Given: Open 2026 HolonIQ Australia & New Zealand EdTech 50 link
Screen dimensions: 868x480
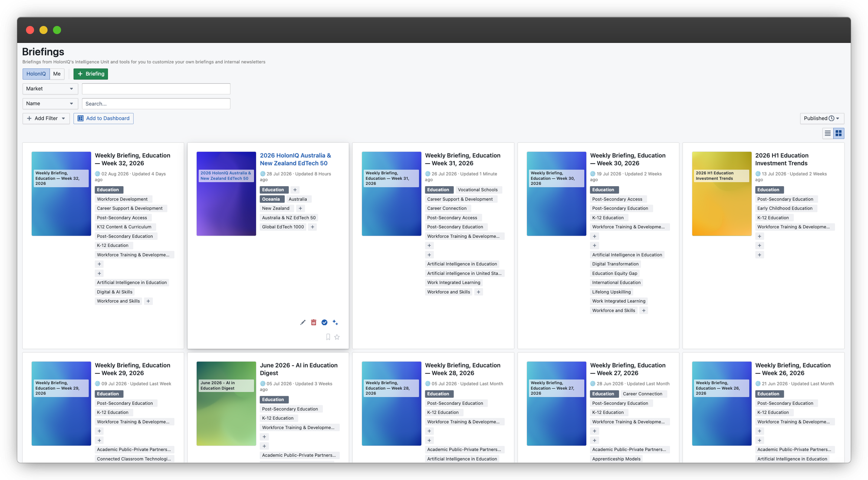Looking at the screenshot, I should tap(296, 159).
